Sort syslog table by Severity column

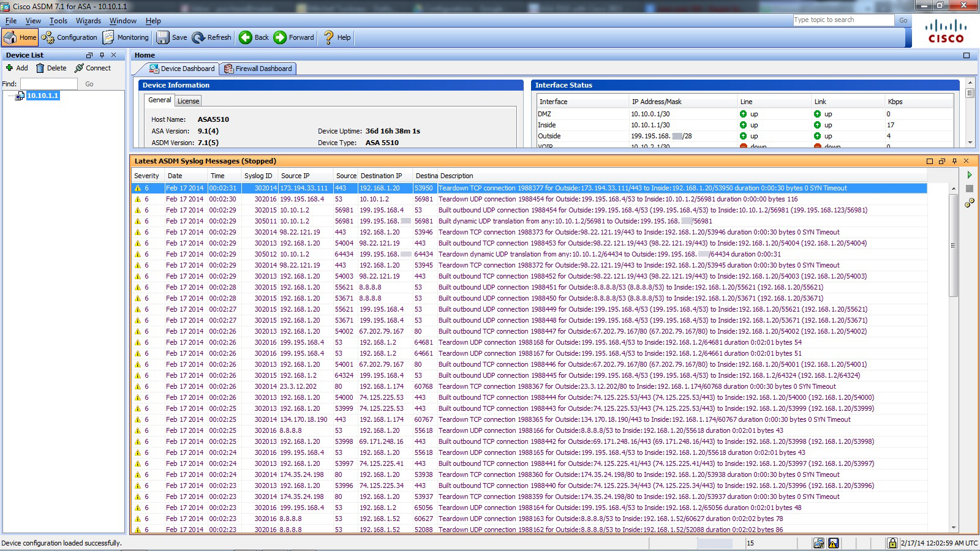148,176
